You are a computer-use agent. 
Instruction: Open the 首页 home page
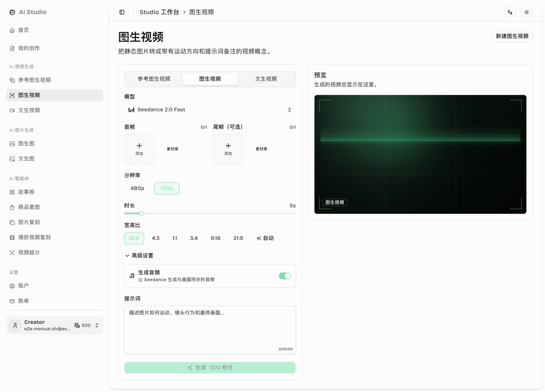[54, 30]
